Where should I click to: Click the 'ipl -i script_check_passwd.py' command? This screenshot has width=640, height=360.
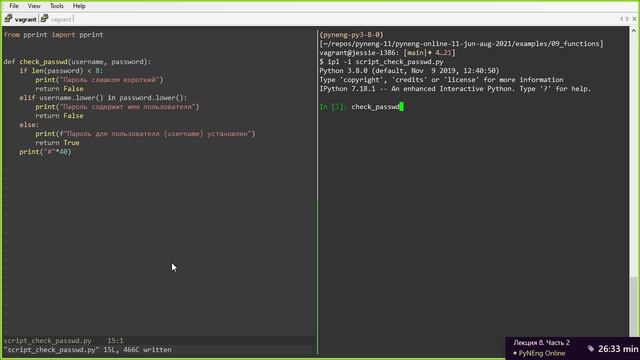click(x=386, y=62)
